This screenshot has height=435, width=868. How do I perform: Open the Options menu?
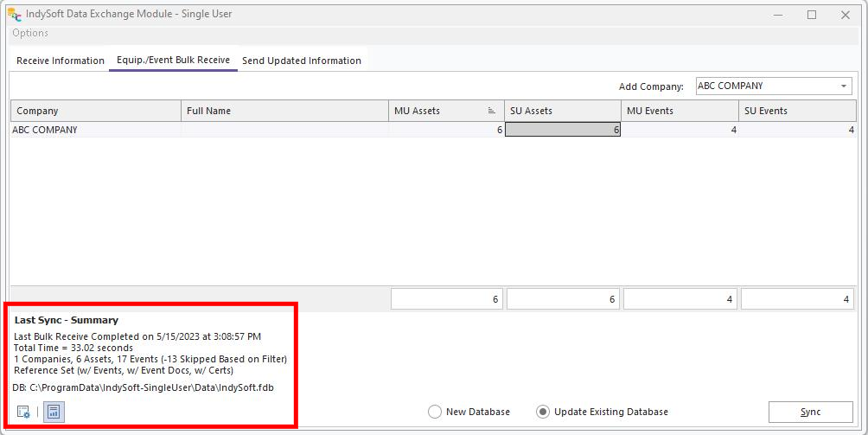(x=30, y=33)
